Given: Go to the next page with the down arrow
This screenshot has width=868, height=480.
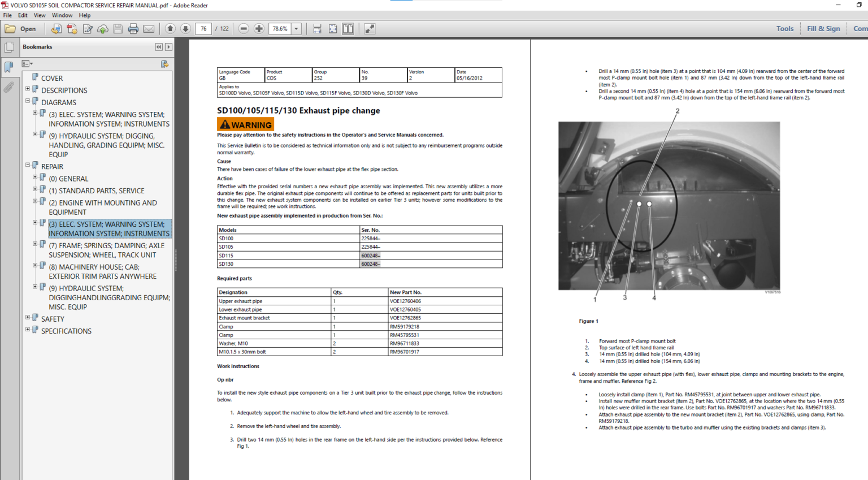Looking at the screenshot, I should click(x=185, y=28).
